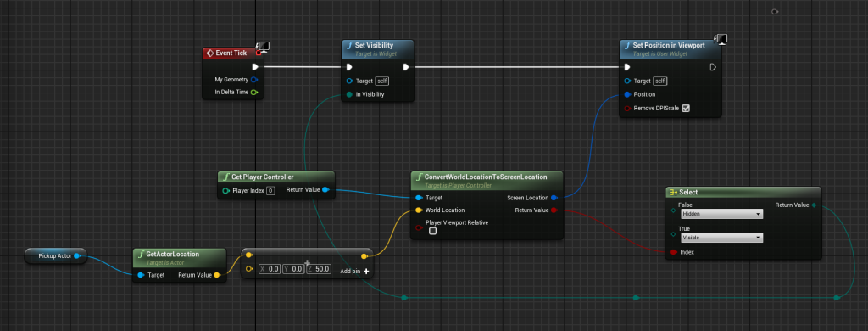Click ConvertWorldLocationToScreenLocation Target input pin
Screen dimensions: 868x331
pyautogui.click(x=419, y=198)
